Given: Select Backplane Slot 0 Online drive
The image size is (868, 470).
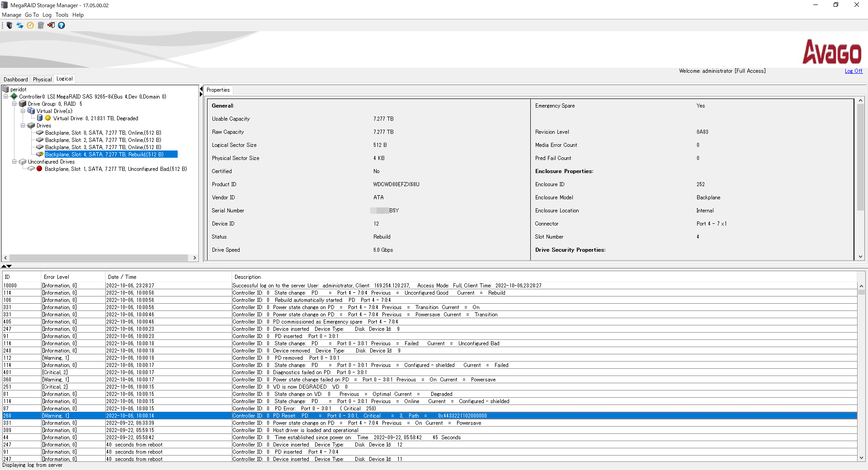Looking at the screenshot, I should [103, 133].
